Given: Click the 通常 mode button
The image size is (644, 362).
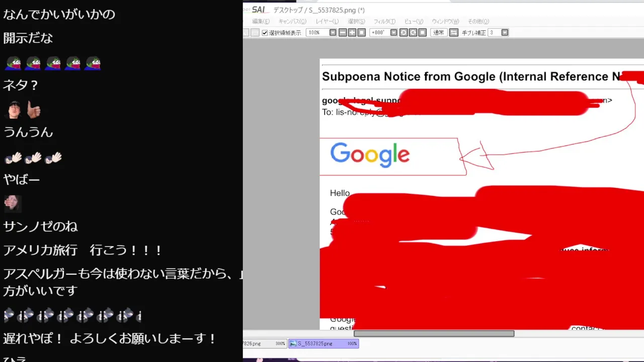Looking at the screenshot, I should (x=439, y=33).
